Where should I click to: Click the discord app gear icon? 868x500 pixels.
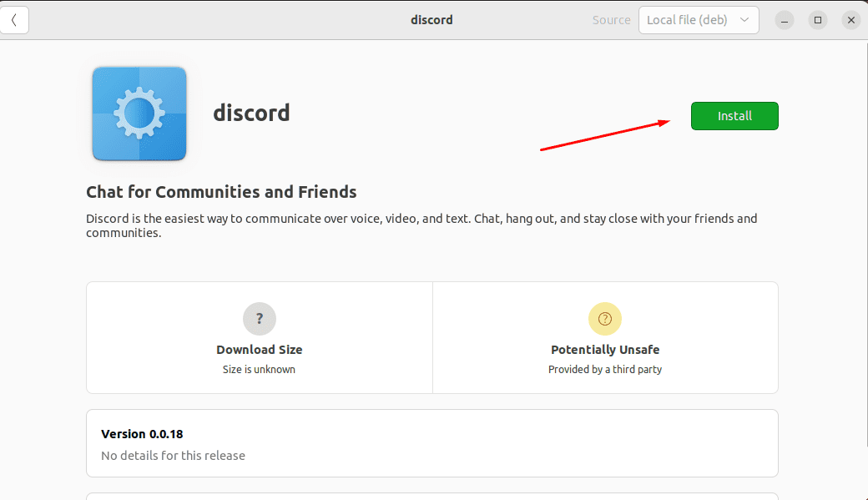click(x=139, y=114)
